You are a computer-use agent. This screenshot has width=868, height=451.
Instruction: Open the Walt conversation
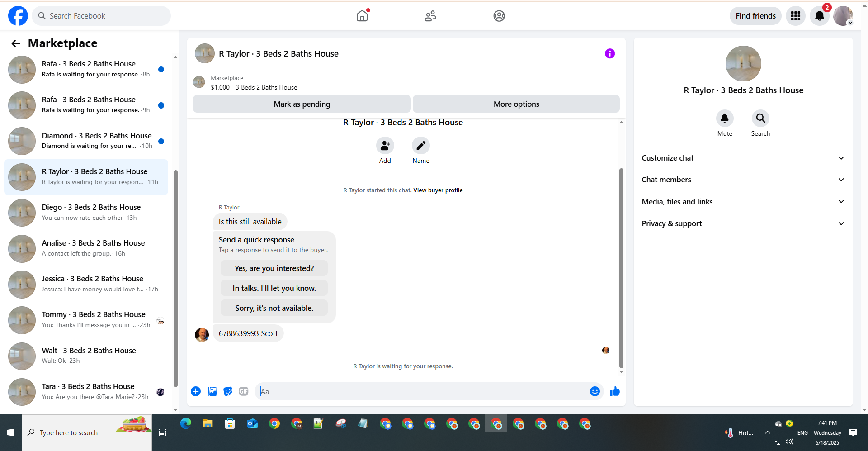click(86, 356)
